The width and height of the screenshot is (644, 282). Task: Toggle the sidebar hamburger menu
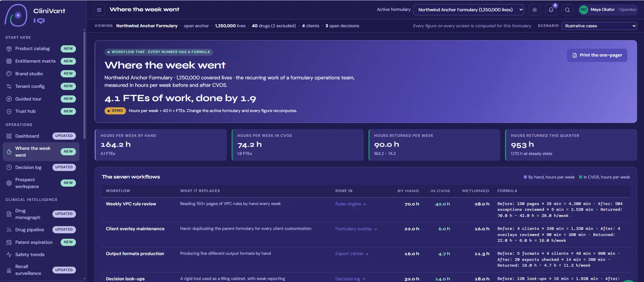tap(99, 10)
